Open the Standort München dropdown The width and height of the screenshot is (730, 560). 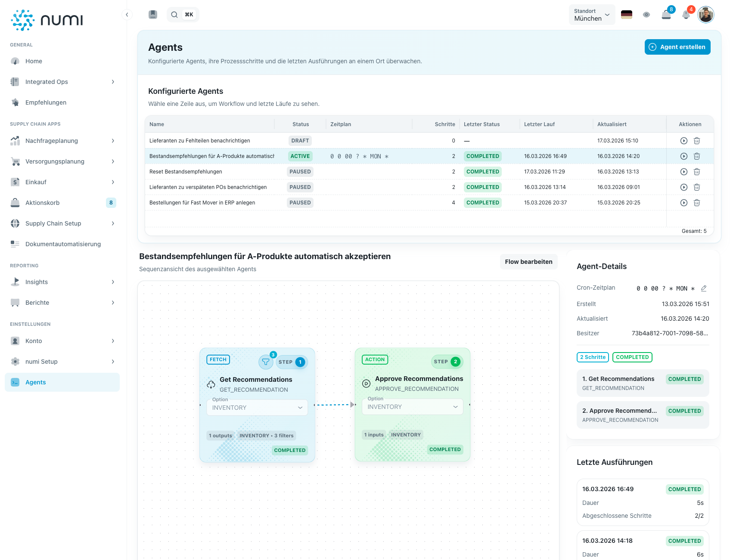pos(592,15)
